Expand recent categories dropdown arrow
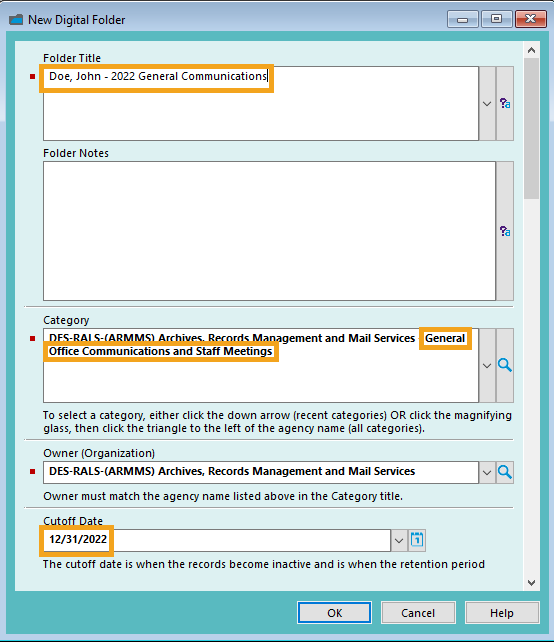Screen dimensions: 554x642 (487, 365)
